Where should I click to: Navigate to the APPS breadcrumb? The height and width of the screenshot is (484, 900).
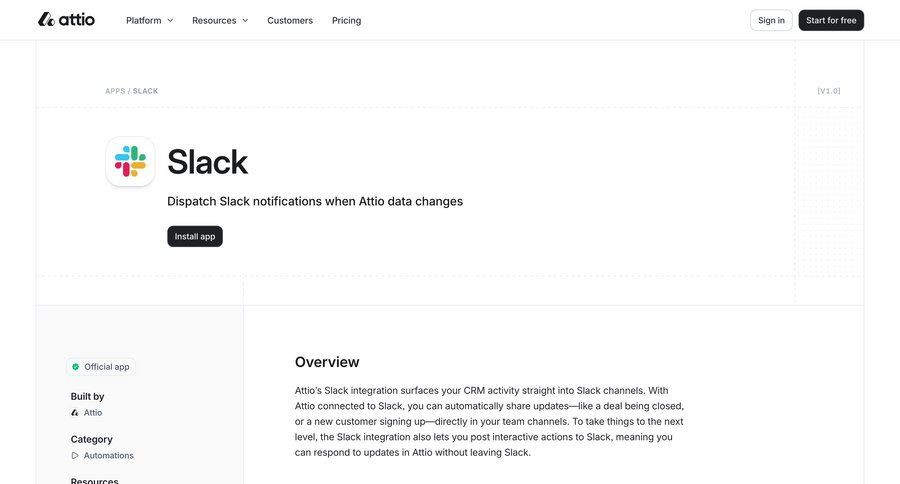point(115,91)
